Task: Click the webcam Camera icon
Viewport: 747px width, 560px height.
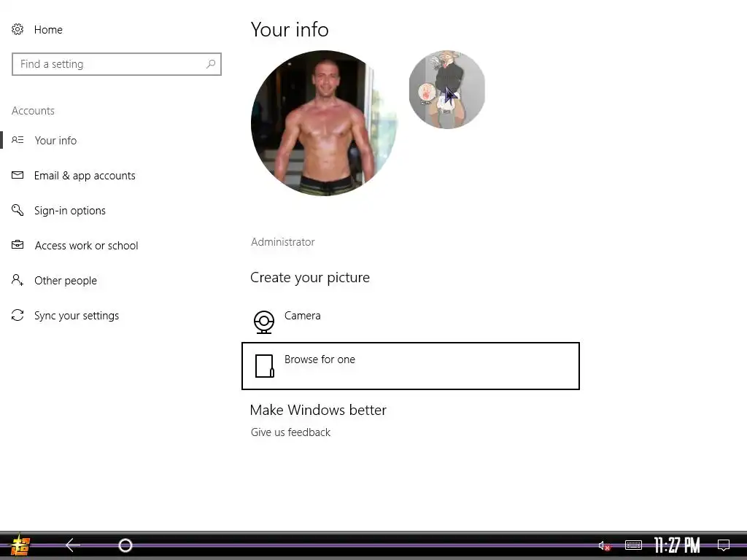Action: pos(264,322)
